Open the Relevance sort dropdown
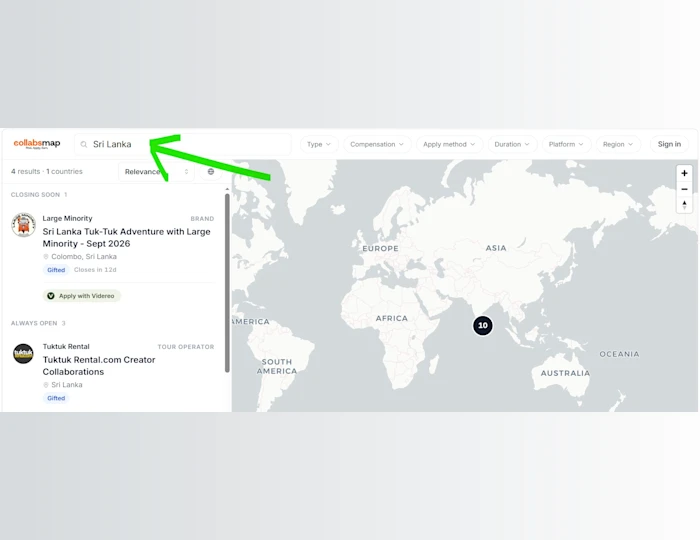This screenshot has width=700, height=540. pyautogui.click(x=156, y=172)
